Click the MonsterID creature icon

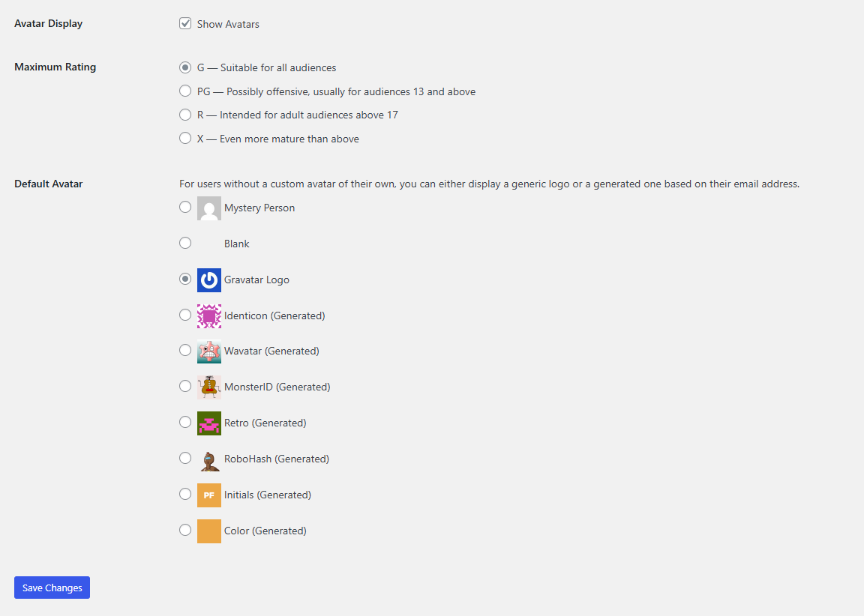click(x=208, y=387)
